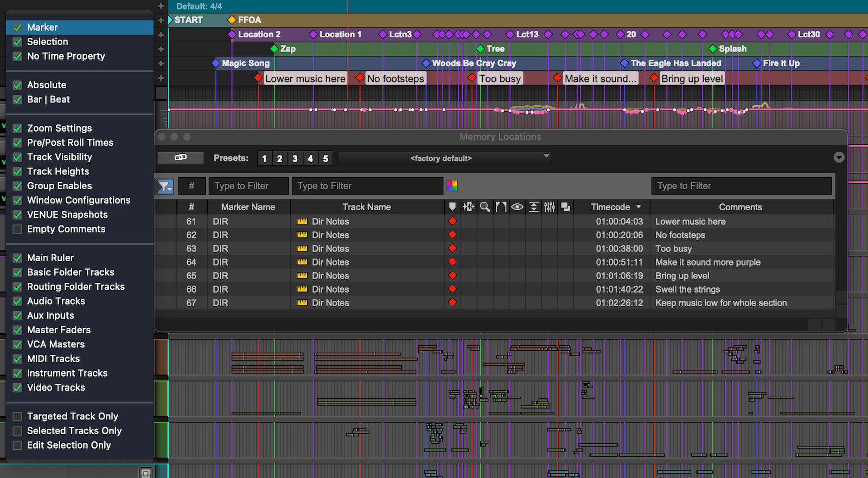Screen dimensions: 868x478
Task: Enable Targeted Track Only
Action: coord(17,416)
